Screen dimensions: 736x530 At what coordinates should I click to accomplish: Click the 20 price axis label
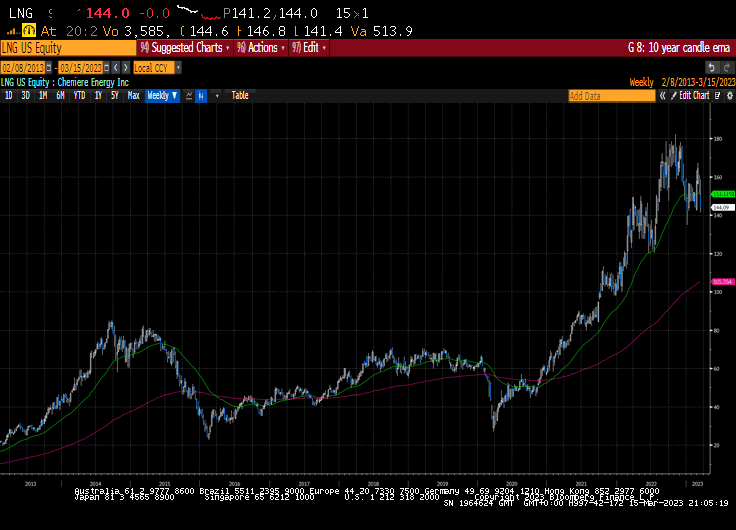(x=717, y=445)
